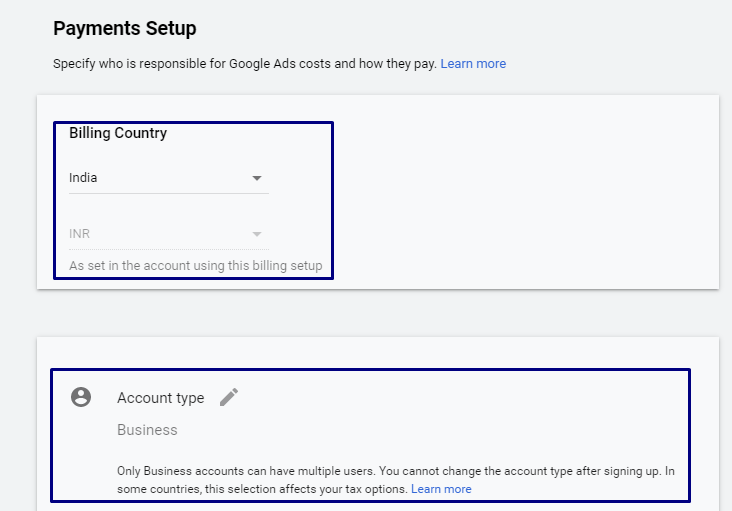Click the Payments Setup heading
This screenshot has width=732, height=511.
click(125, 28)
